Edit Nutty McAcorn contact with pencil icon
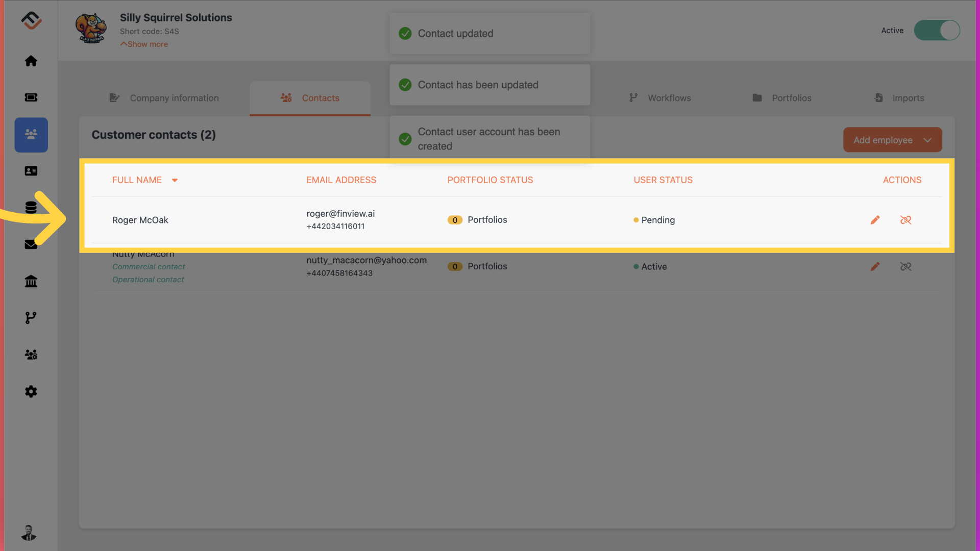Image resolution: width=980 pixels, height=551 pixels. 875,266
